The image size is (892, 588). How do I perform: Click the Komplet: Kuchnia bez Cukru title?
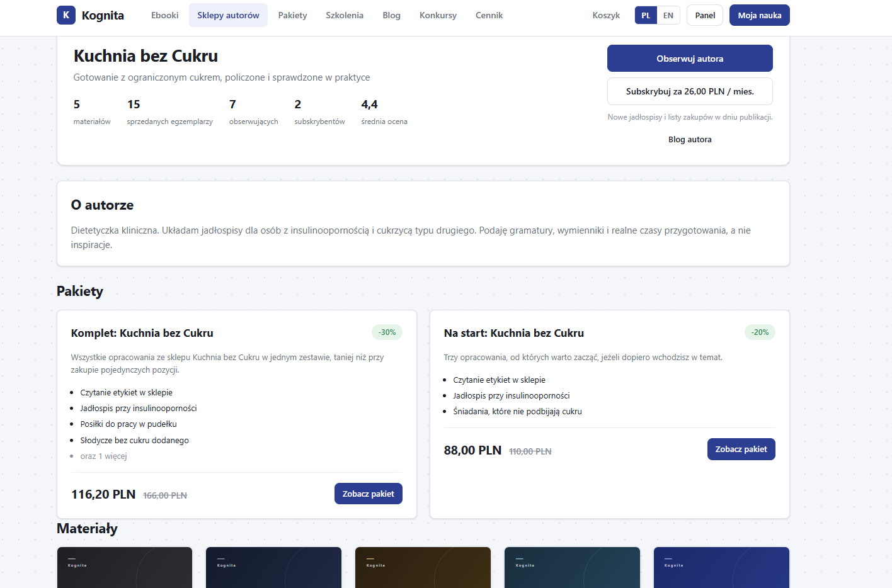pos(142,333)
